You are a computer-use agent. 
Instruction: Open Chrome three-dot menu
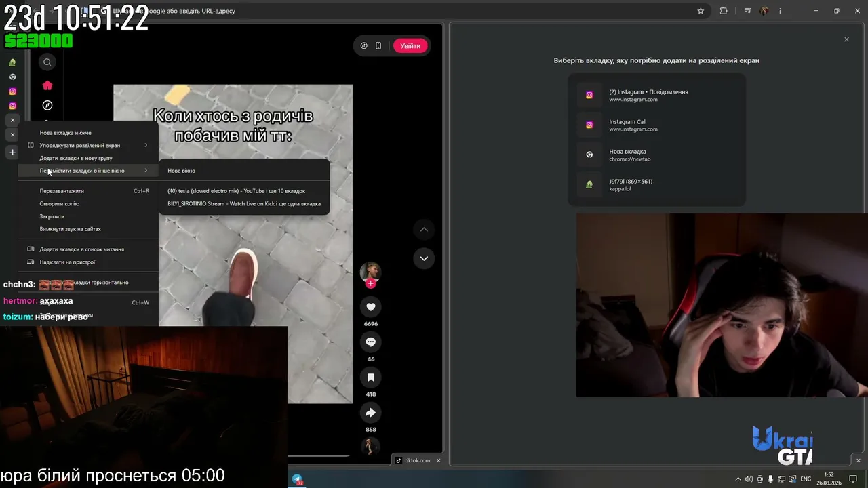(x=781, y=11)
